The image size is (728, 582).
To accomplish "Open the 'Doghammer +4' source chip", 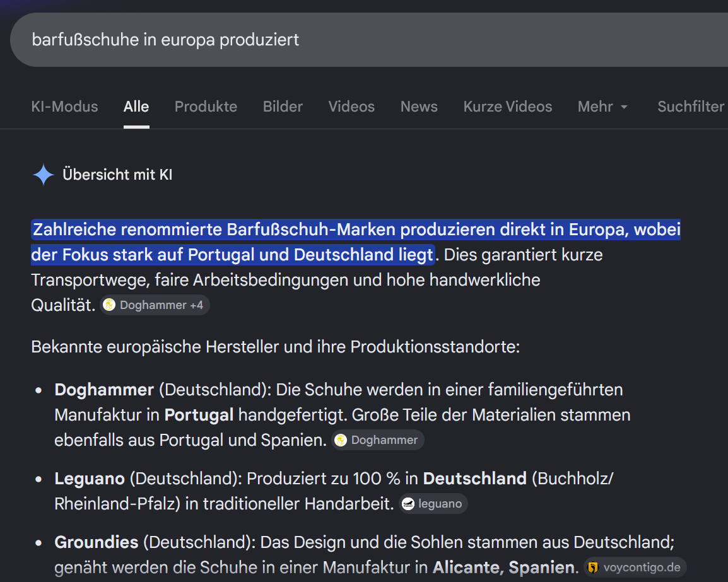I will tap(155, 305).
